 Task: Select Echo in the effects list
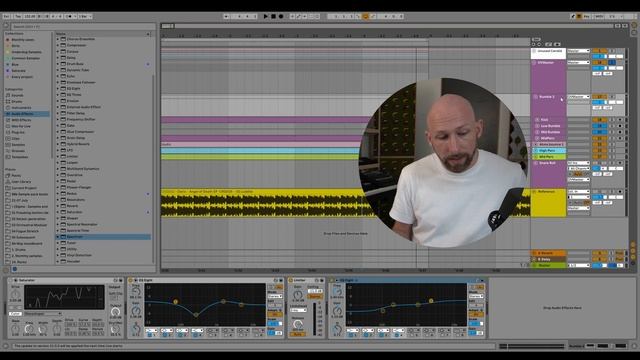[71, 76]
